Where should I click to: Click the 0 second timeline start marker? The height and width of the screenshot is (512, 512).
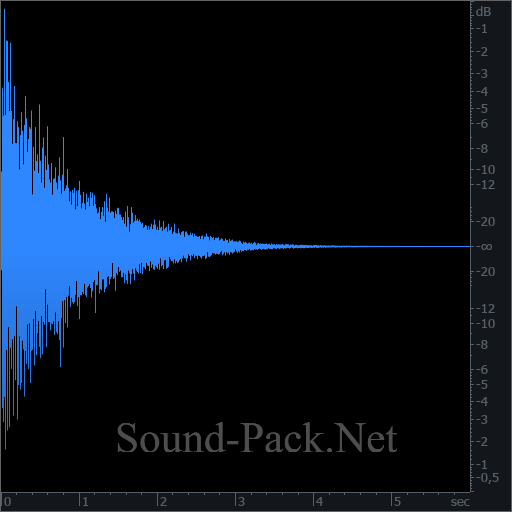click(x=7, y=502)
